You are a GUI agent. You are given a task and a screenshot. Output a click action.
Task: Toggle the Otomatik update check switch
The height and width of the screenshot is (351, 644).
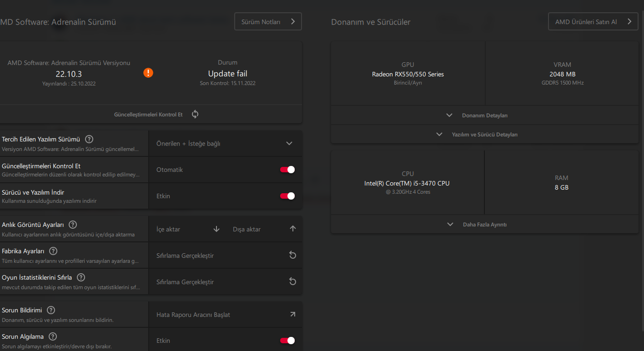(287, 170)
